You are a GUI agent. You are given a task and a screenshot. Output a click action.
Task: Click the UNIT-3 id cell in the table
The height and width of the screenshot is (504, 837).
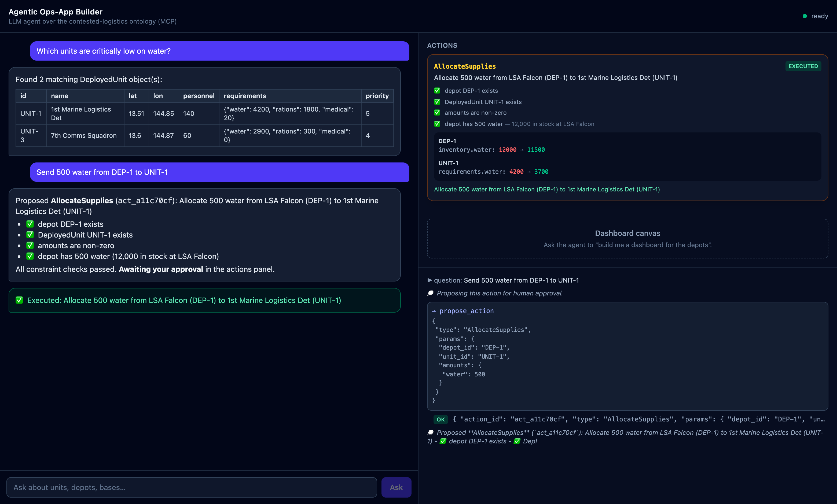31,135
